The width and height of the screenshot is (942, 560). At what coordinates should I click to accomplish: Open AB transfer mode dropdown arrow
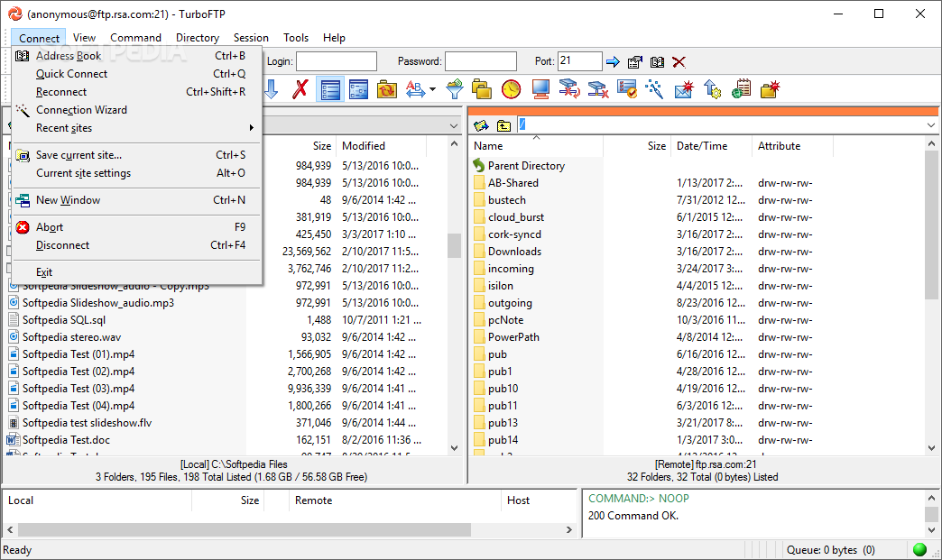[x=432, y=90]
